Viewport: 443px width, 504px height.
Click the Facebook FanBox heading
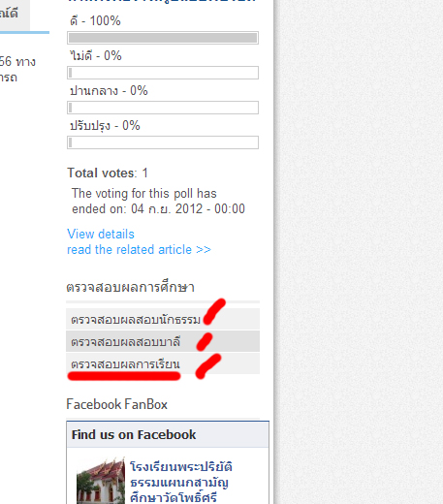pos(116,404)
